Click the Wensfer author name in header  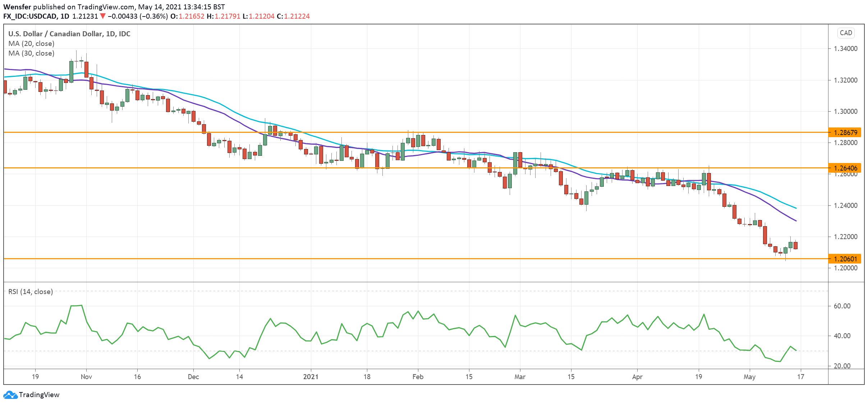click(17, 7)
